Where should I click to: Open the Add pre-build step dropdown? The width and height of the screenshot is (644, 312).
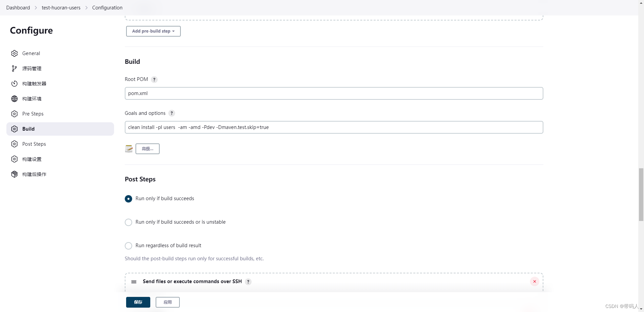pyautogui.click(x=153, y=31)
